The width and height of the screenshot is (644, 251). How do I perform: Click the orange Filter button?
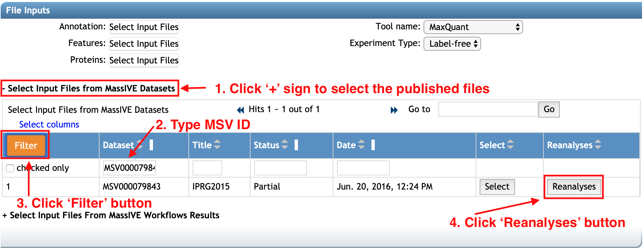pyautogui.click(x=26, y=146)
